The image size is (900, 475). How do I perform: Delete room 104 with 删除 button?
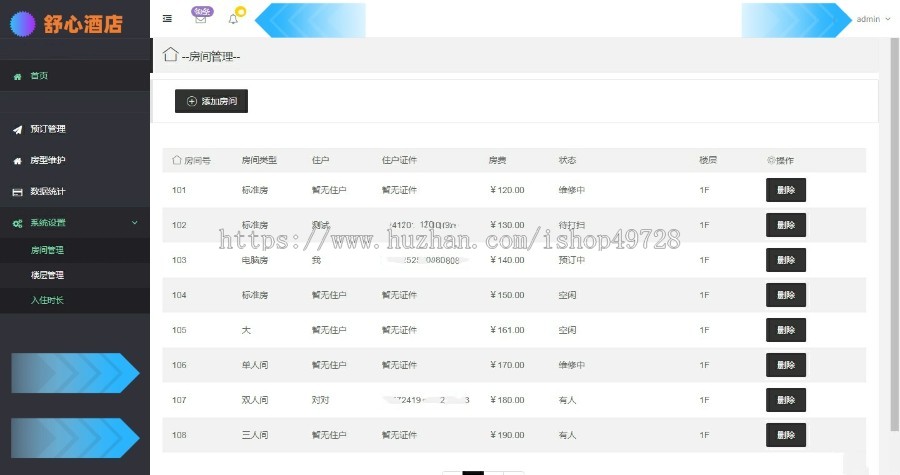(x=786, y=295)
